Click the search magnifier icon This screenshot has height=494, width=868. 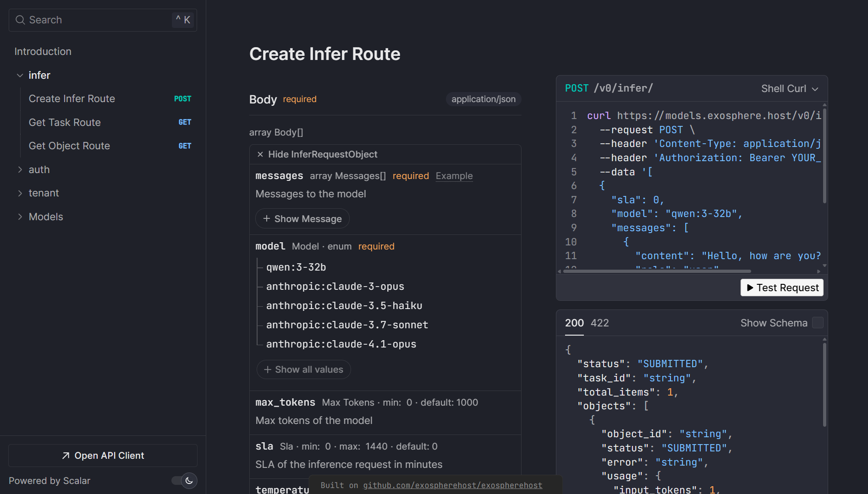pyautogui.click(x=20, y=20)
